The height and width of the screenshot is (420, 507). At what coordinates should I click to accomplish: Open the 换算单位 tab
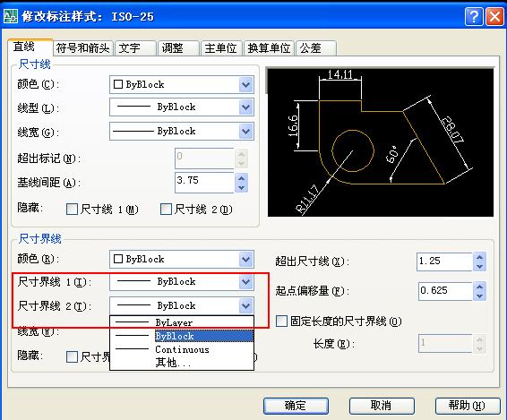[269, 48]
